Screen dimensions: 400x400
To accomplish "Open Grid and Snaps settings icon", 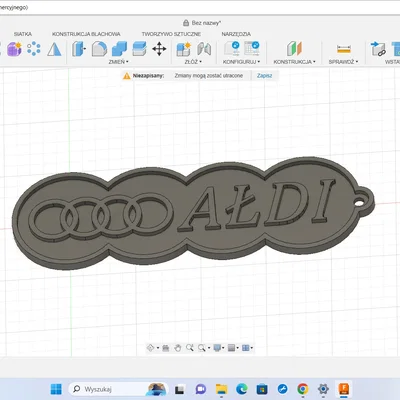I will click(x=231, y=348).
